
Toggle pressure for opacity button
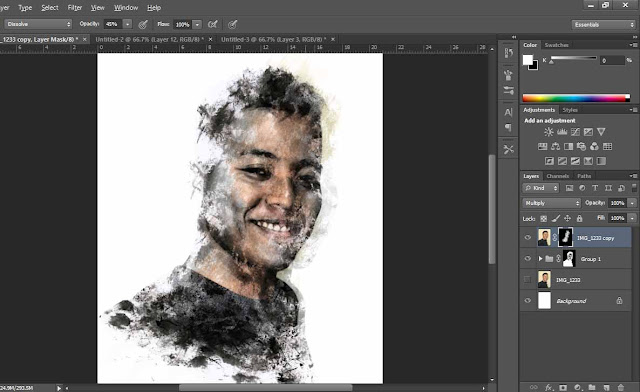click(142, 24)
